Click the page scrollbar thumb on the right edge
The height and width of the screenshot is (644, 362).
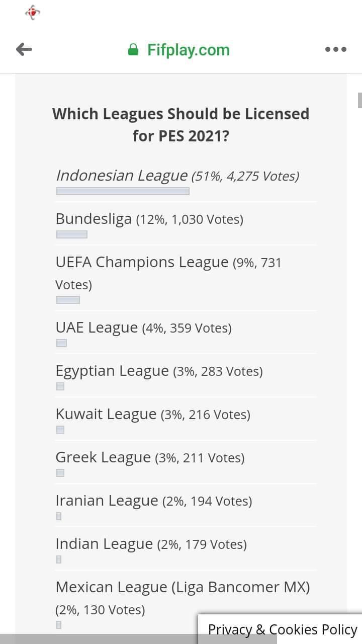(360, 100)
